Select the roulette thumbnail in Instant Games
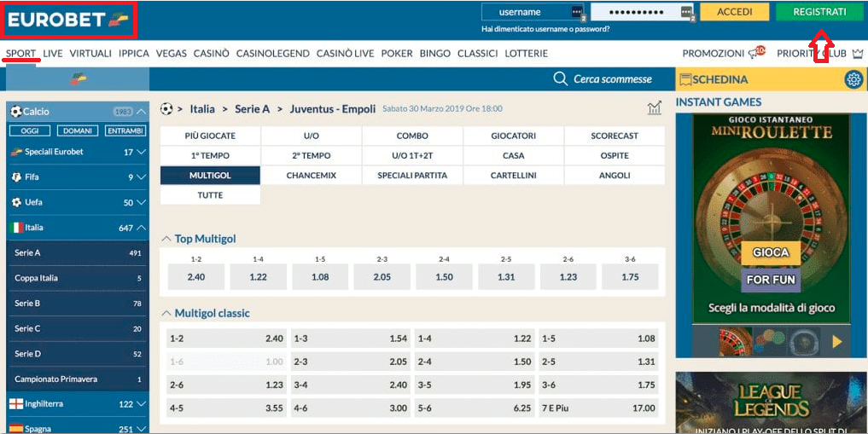Viewport: 868px width, 434px height. coord(735,342)
